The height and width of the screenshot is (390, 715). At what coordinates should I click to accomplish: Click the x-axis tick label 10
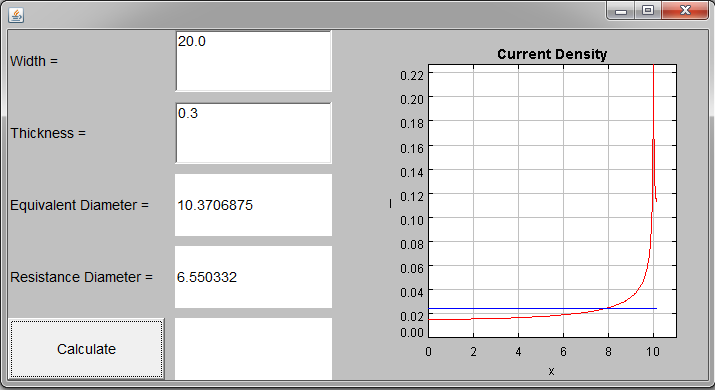coord(653,352)
